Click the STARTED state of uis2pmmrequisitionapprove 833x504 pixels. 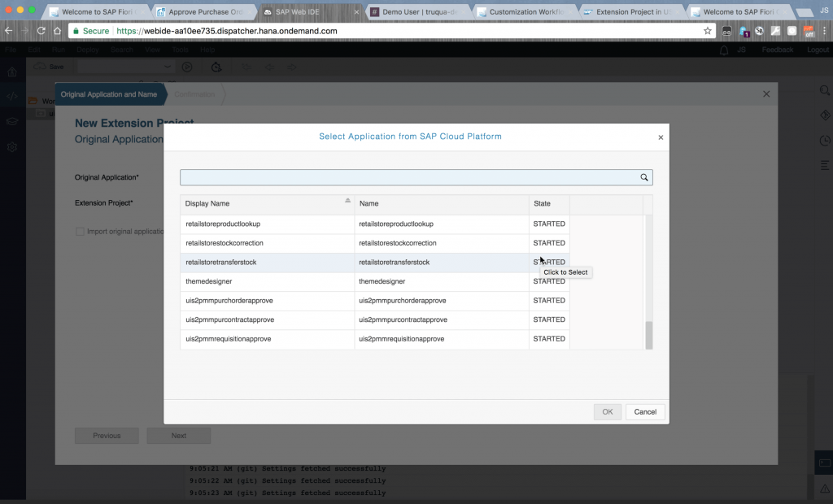point(549,339)
